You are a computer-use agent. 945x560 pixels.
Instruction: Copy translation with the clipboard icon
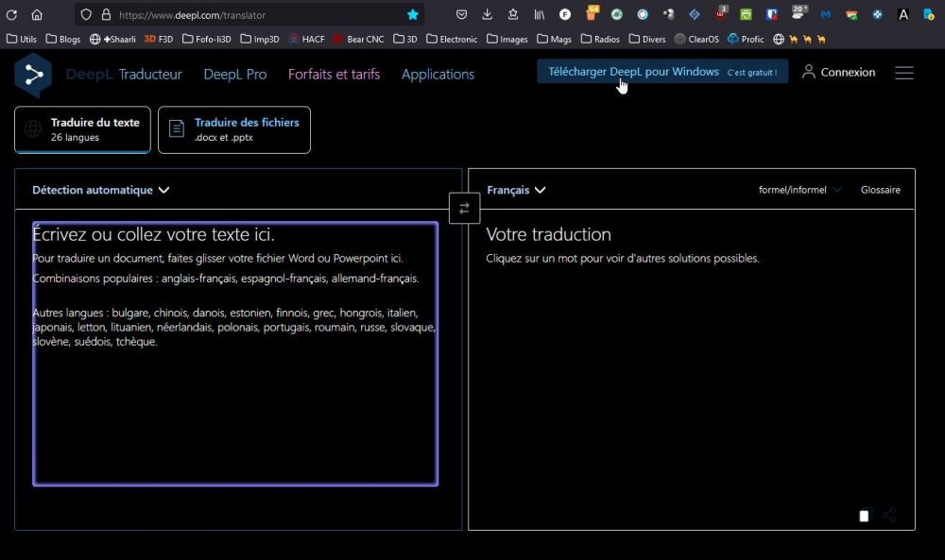coord(865,515)
